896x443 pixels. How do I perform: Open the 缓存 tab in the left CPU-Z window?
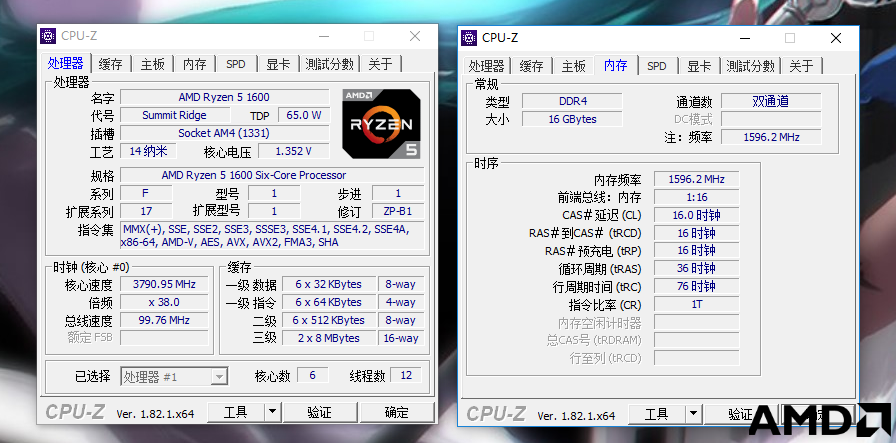pos(110,64)
